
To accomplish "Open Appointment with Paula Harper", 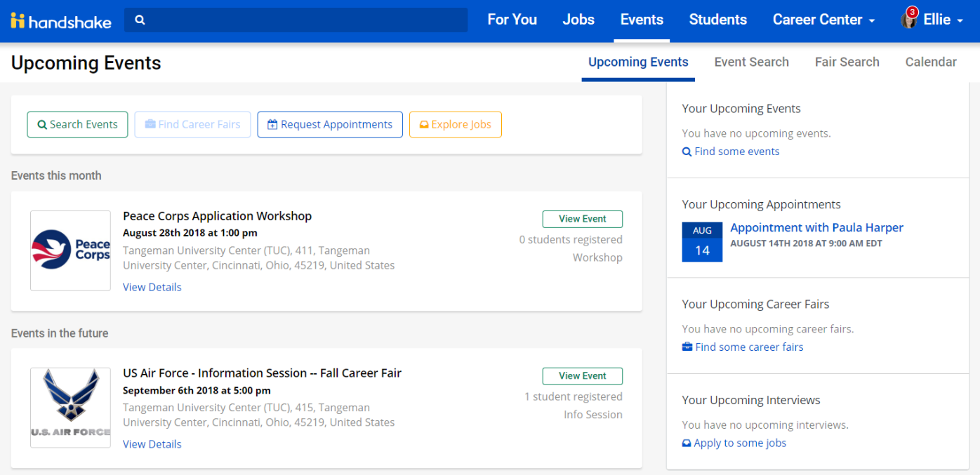I will coord(816,227).
